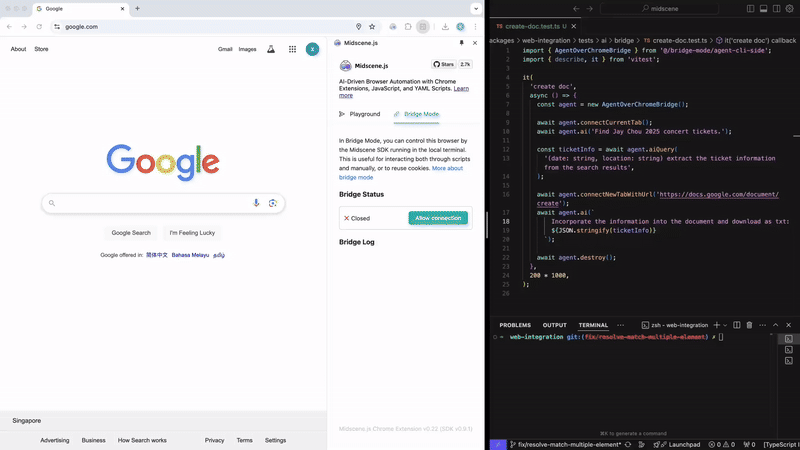Open Settings in Google footer

pyautogui.click(x=276, y=440)
